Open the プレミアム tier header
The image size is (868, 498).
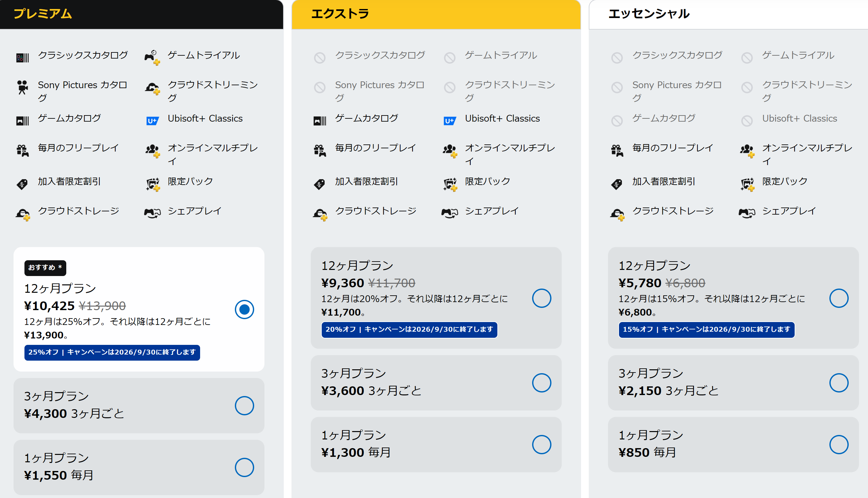coord(142,14)
